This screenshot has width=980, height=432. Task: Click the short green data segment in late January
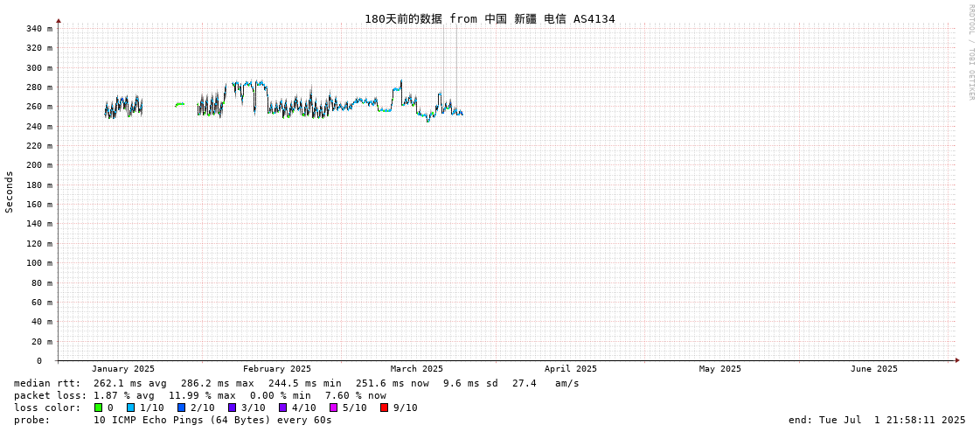[x=179, y=104]
